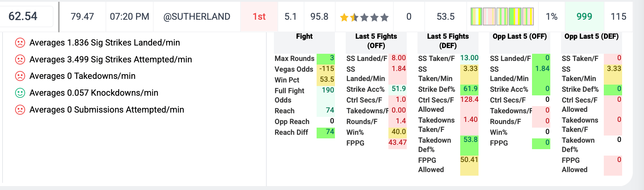
Task: Click the red 1st rank cell
Action: tap(259, 16)
